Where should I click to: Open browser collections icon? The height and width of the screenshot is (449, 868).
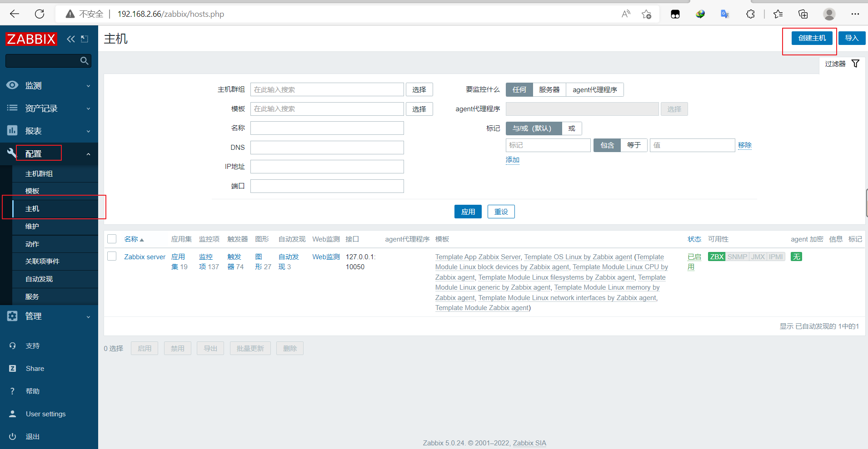(803, 14)
